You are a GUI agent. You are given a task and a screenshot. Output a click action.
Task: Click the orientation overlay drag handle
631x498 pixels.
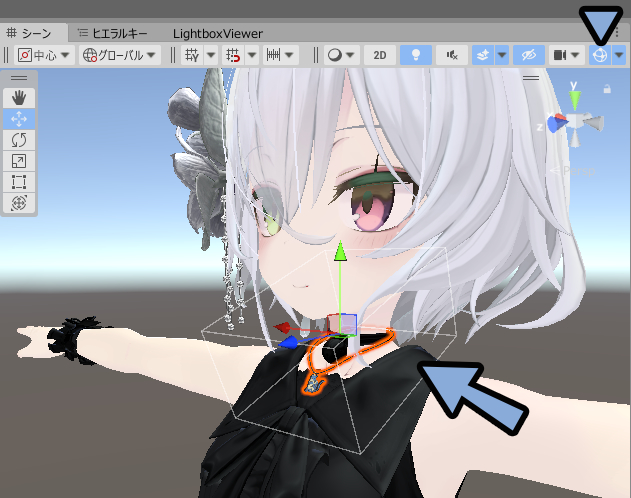pos(531,78)
